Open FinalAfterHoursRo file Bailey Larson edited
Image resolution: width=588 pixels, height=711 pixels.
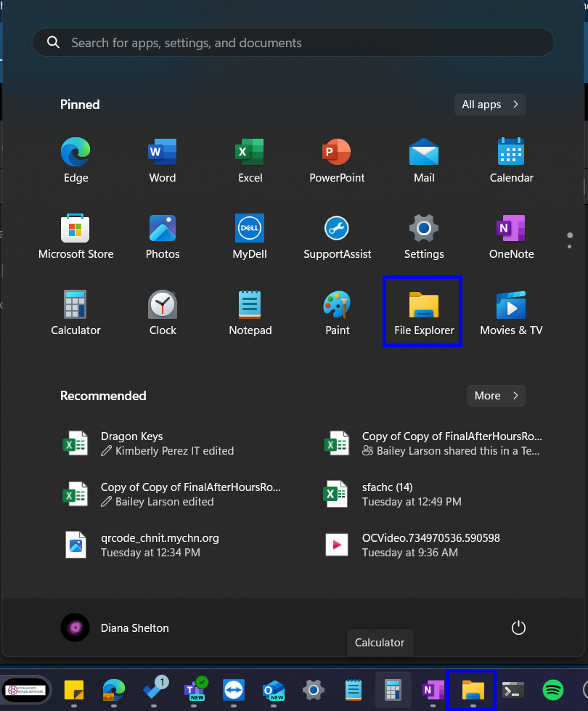172,495
